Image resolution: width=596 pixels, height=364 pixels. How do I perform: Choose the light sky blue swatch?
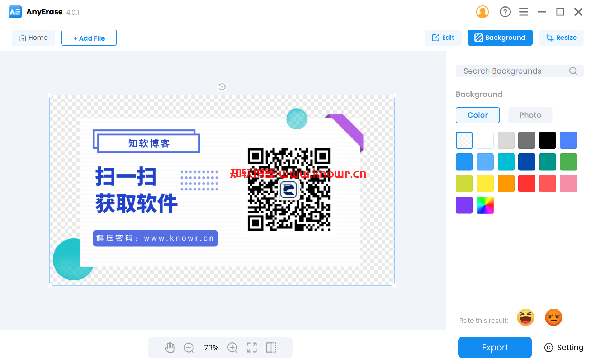[x=485, y=162]
